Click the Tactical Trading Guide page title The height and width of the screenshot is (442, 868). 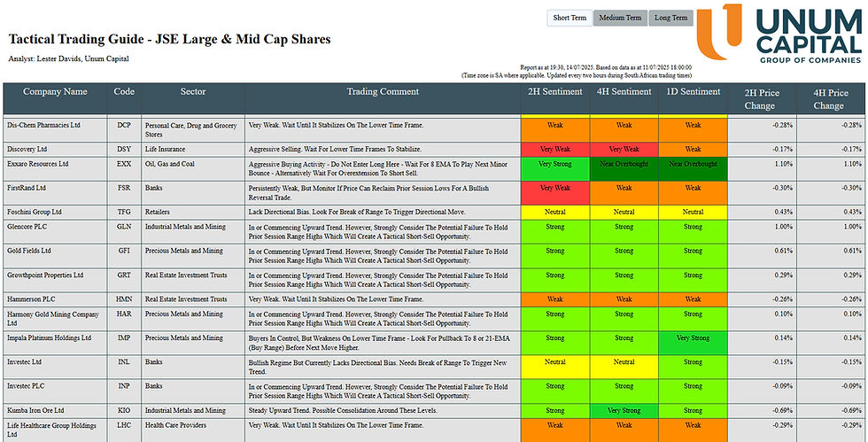click(x=170, y=39)
